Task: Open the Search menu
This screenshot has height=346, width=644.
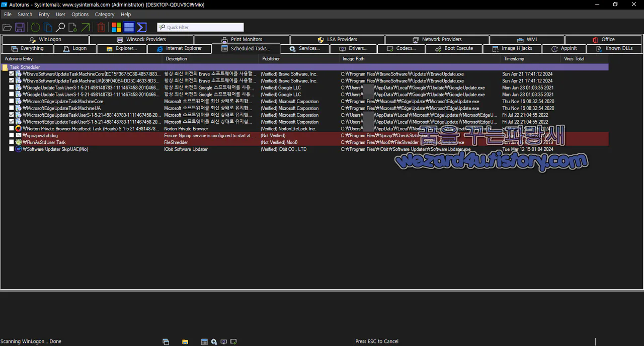Action: coord(25,15)
